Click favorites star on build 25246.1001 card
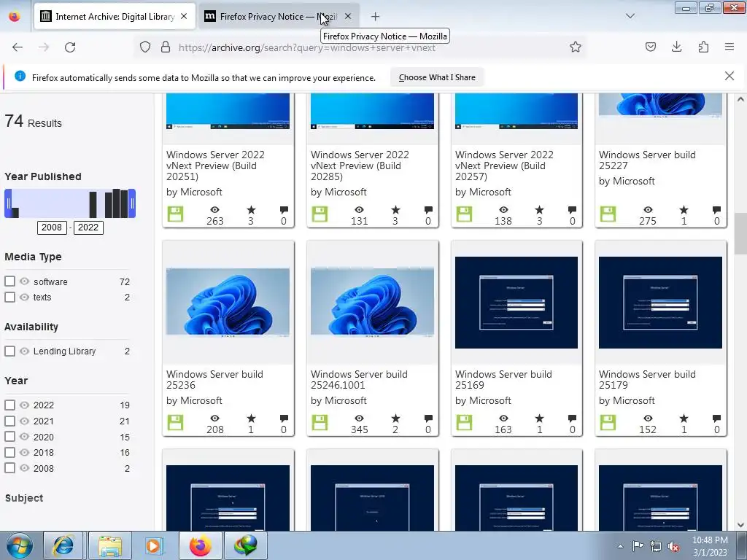The width and height of the screenshot is (747, 560). [395, 419]
